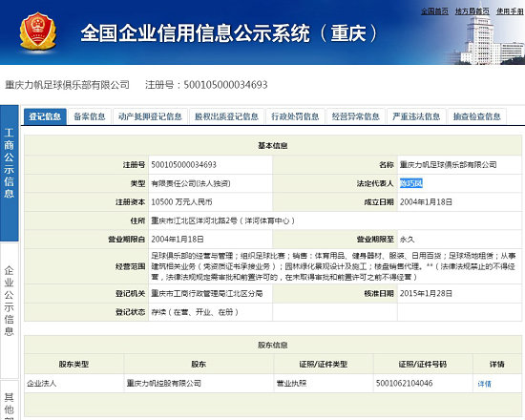Open the 详情 link for 重庆力帆控股有限公司

pos(484,384)
